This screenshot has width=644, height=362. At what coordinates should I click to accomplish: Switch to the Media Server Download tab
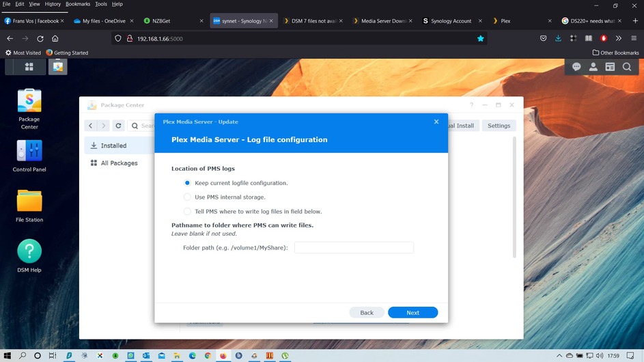pos(382,21)
